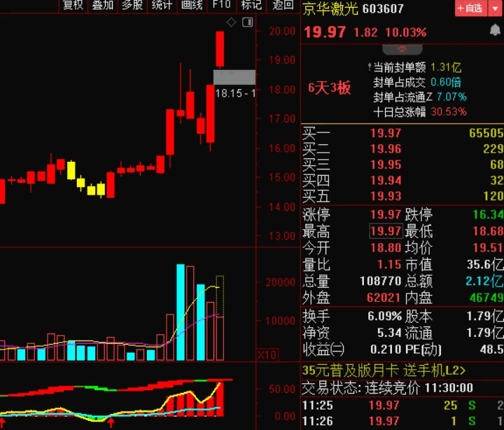This screenshot has height=430, width=504.
Task: Select the 标记 mark option
Action: click(x=251, y=5)
